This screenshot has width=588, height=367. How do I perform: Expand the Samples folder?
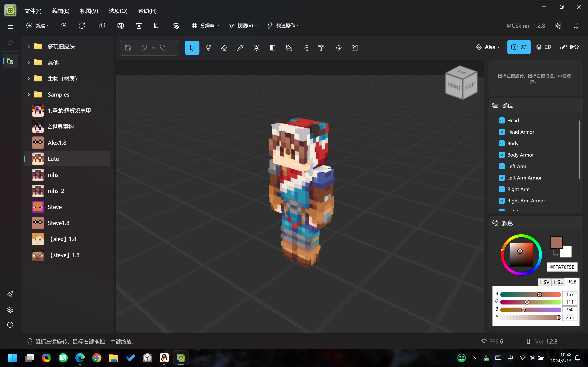pyautogui.click(x=29, y=94)
